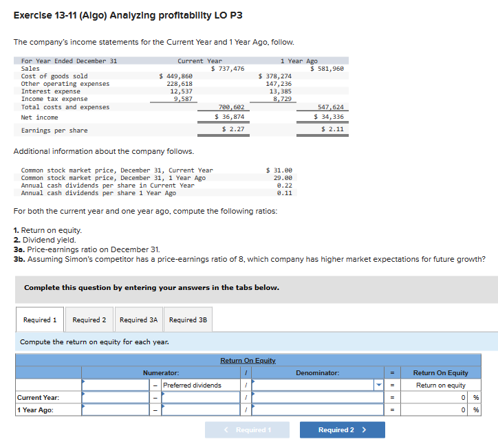Open the Required 1 tab

[40, 320]
